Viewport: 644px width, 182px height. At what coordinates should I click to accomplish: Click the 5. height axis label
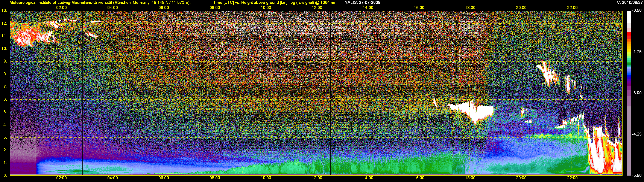[5, 112]
